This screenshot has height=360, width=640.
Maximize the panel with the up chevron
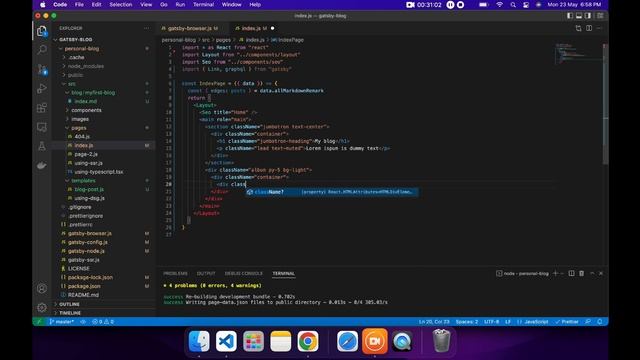coord(592,273)
